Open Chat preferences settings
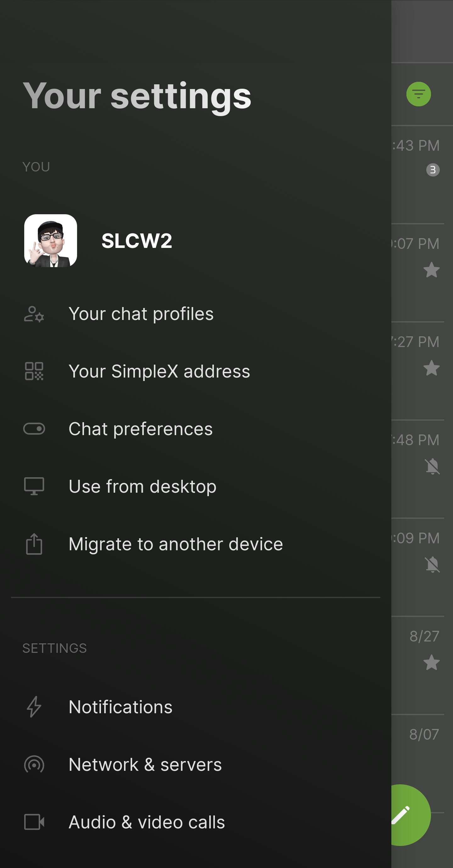 141,429
